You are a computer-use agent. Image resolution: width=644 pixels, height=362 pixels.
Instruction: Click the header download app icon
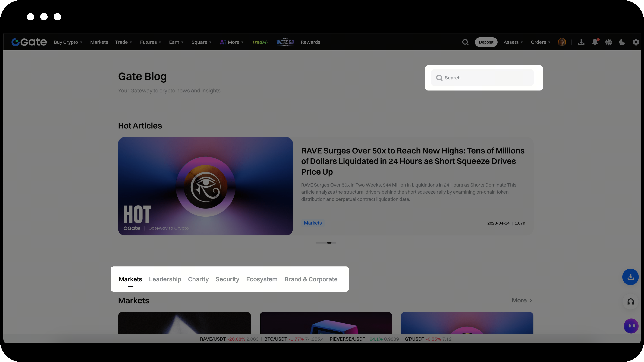tap(581, 42)
